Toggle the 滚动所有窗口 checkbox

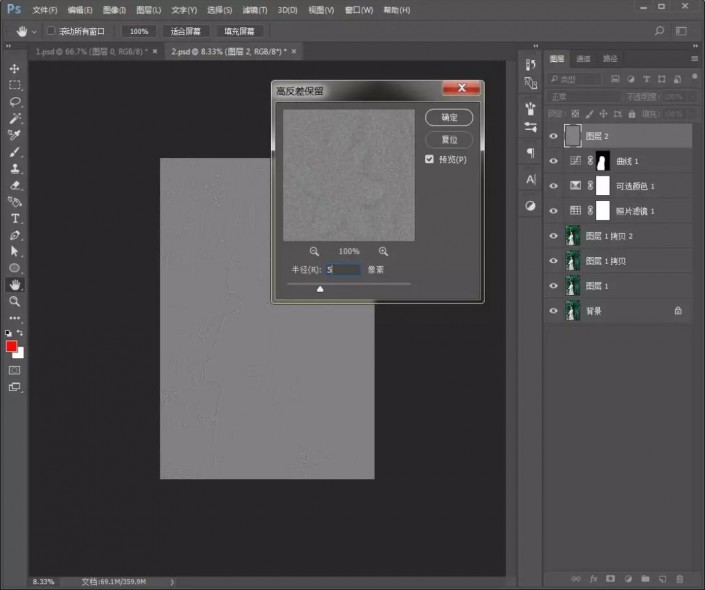[51, 31]
